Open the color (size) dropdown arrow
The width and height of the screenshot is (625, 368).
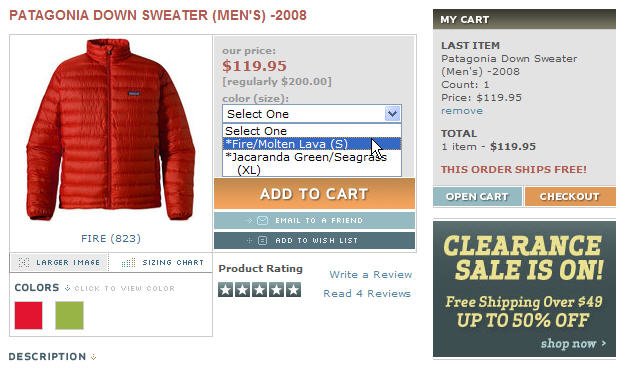point(393,114)
